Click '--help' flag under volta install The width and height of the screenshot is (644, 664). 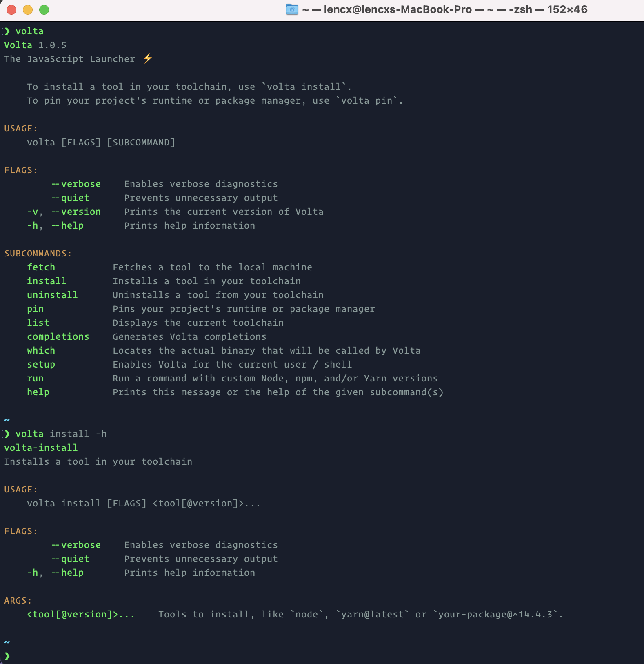point(67,573)
